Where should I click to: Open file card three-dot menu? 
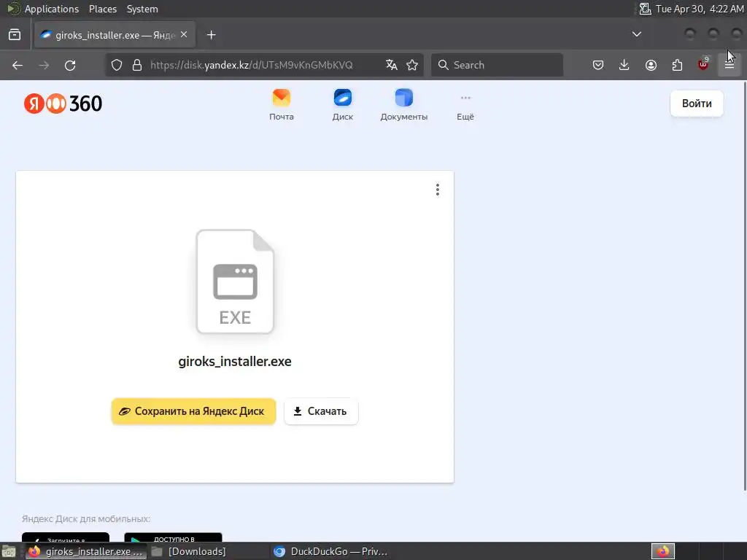(438, 190)
